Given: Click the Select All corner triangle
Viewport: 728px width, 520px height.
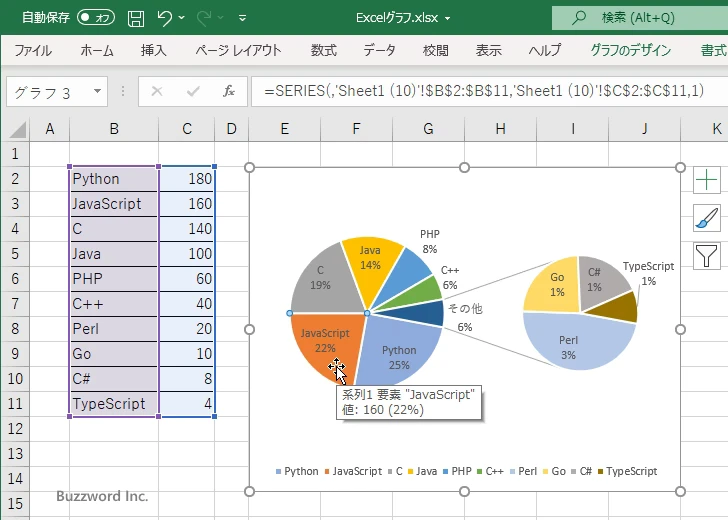Looking at the screenshot, I should coord(18,130).
